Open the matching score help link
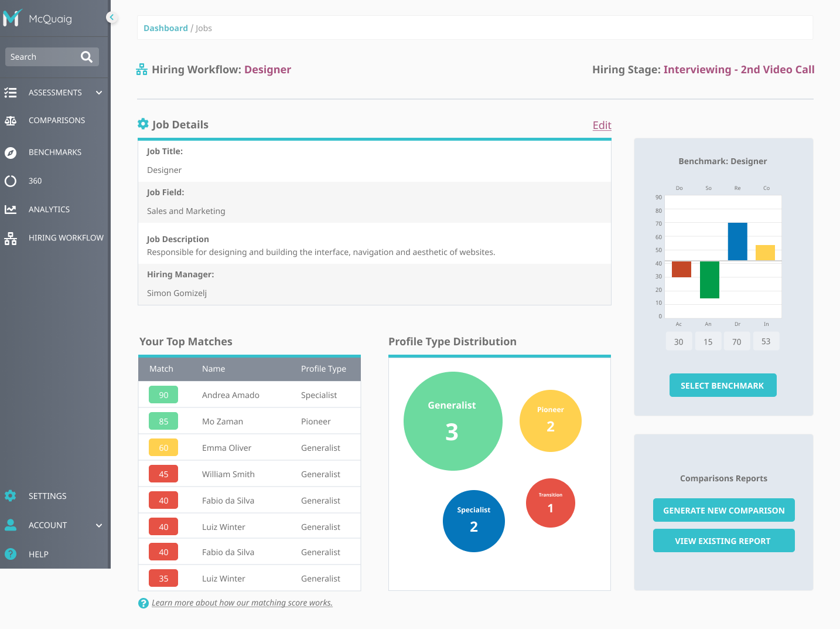Image resolution: width=840 pixels, height=629 pixels. point(242,603)
